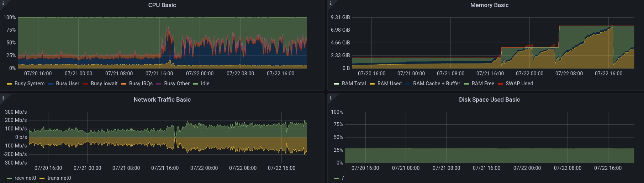Click the yellow color swatch beside Busy System
Image resolution: width=644 pixels, height=183 pixels.
(x=9, y=84)
